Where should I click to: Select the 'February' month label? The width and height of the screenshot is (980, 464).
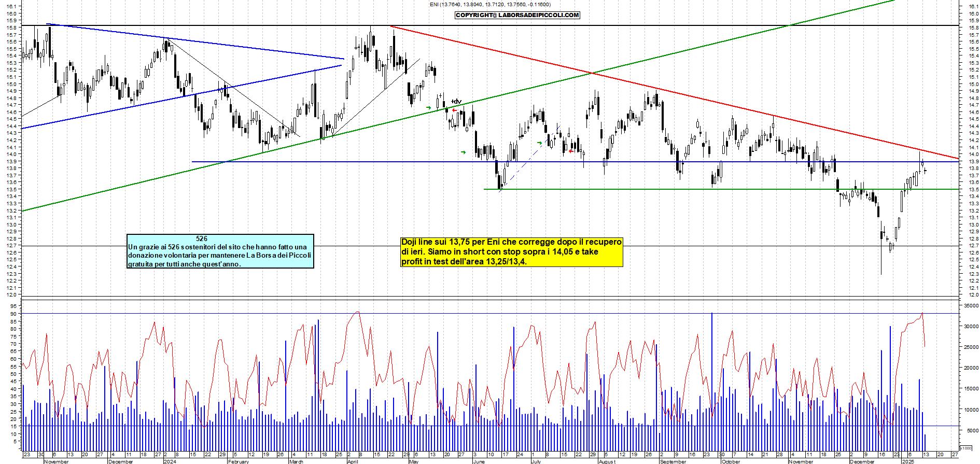(239, 461)
